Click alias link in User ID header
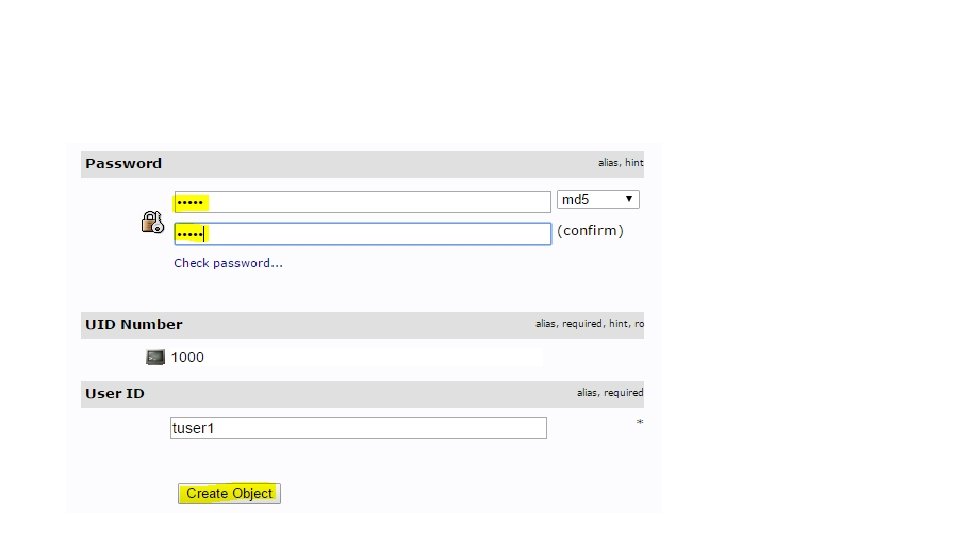The height and width of the screenshot is (540, 960). pos(587,393)
